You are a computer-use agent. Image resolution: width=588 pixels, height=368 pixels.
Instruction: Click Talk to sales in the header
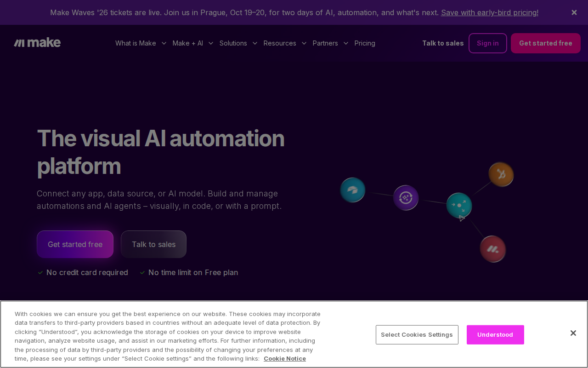point(443,43)
